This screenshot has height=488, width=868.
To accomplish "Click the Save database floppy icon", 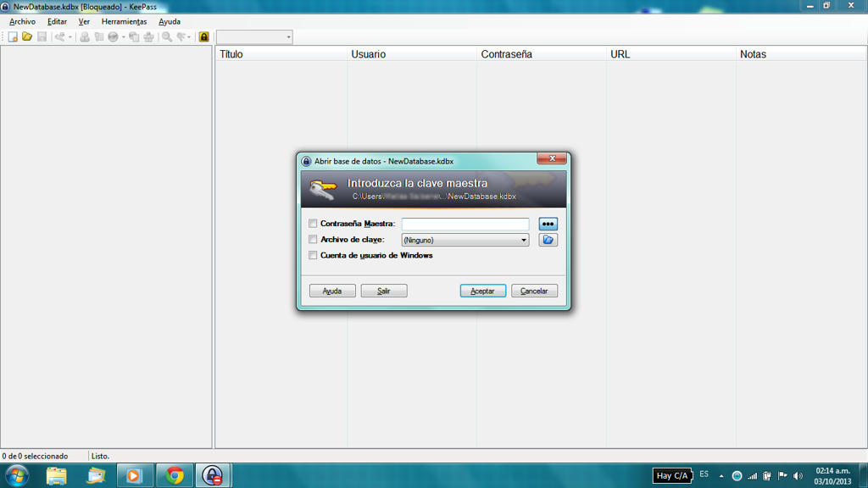I will (x=42, y=37).
